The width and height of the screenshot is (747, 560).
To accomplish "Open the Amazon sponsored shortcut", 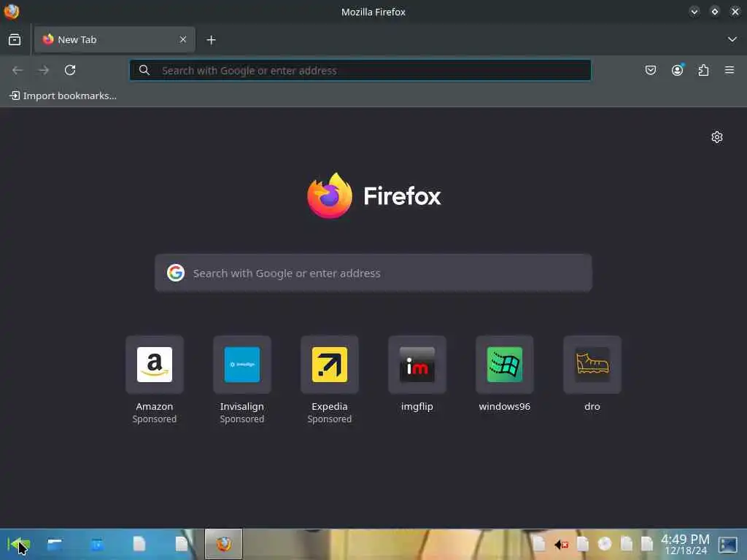I will coord(155,365).
